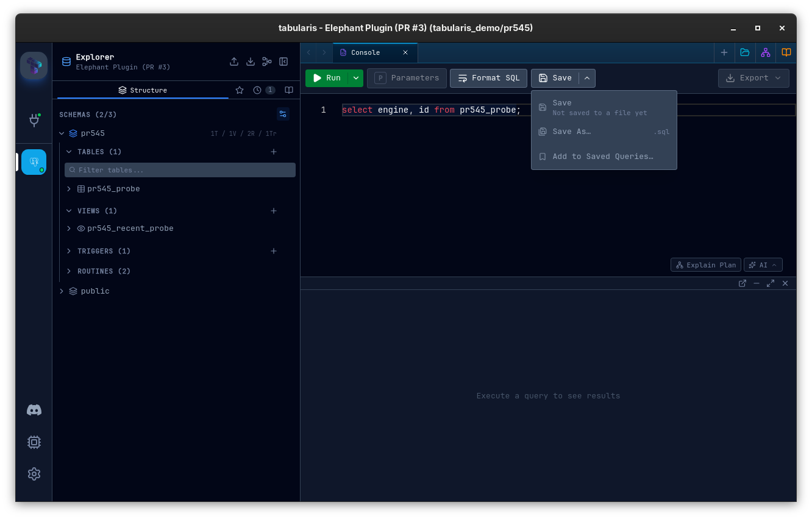Expand the public schema node

[62, 291]
